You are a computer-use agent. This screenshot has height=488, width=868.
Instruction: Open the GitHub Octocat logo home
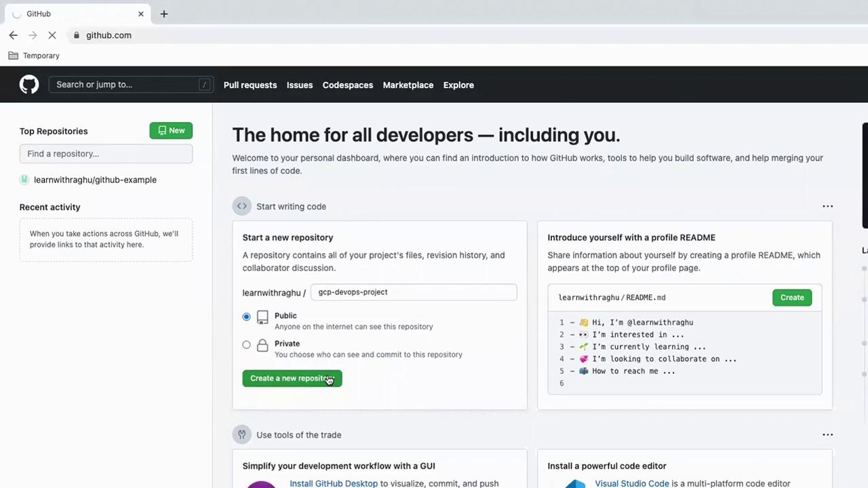tap(29, 85)
